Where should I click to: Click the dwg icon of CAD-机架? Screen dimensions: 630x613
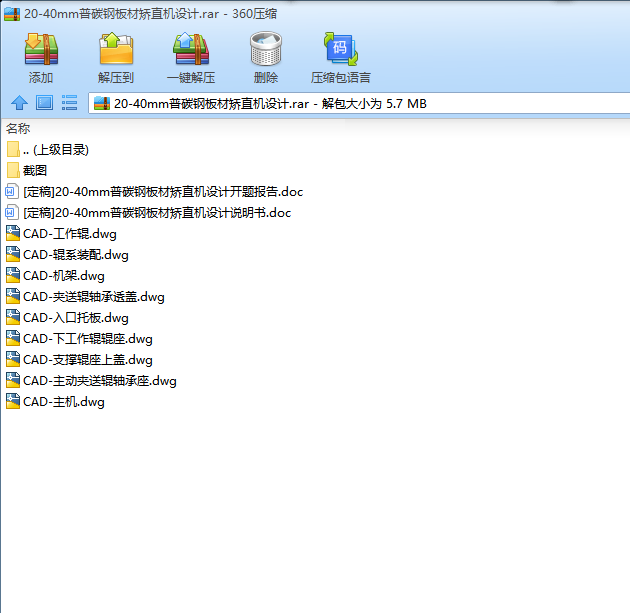pos(12,275)
